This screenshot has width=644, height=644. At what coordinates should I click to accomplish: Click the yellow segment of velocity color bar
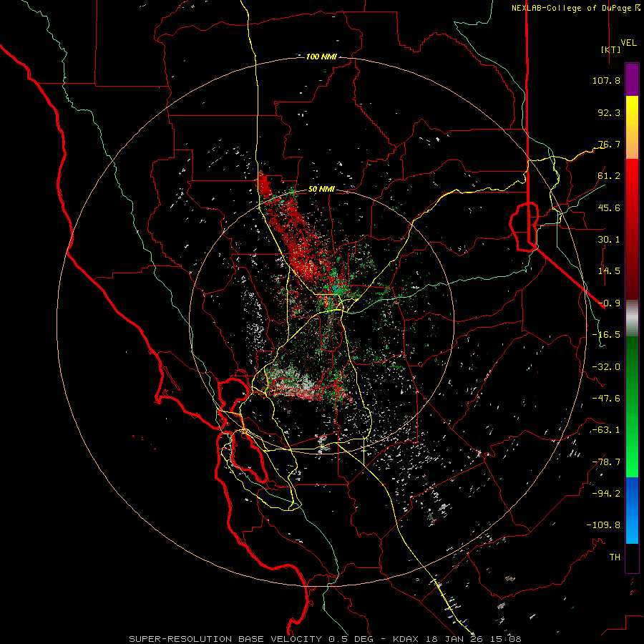[632, 127]
